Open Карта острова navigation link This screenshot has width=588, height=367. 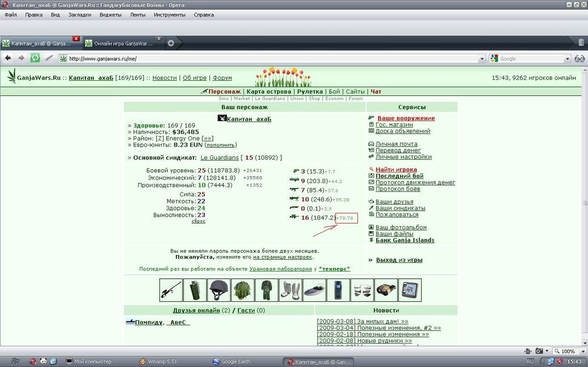269,92
